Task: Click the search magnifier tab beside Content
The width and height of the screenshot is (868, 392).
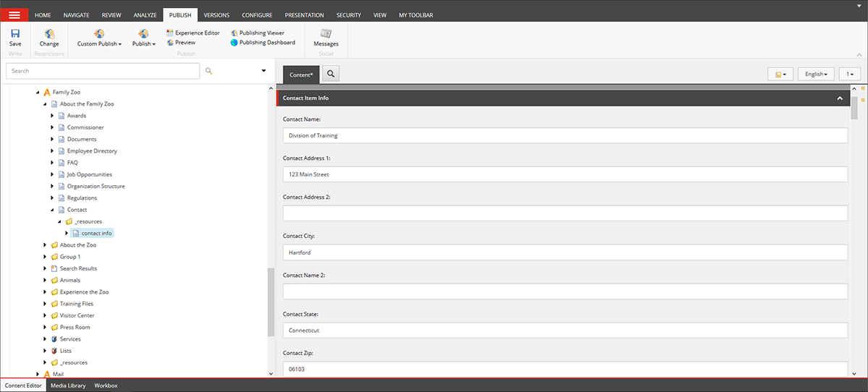Action: coord(330,74)
